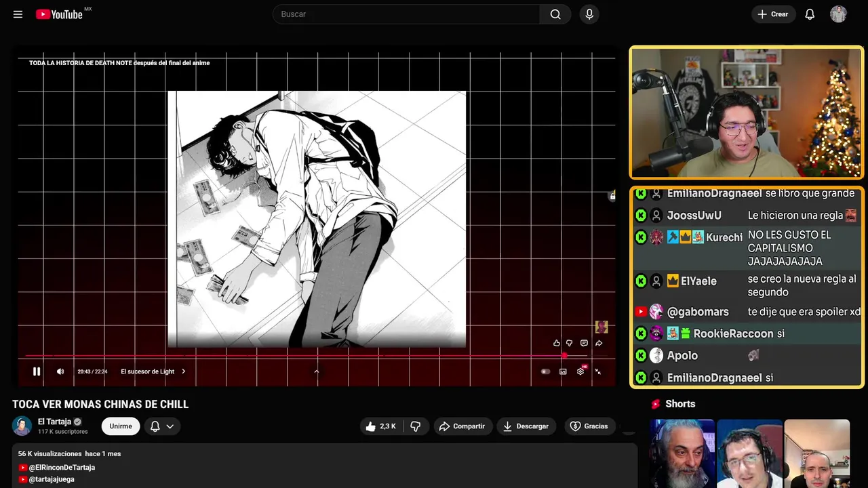Image resolution: width=868 pixels, height=488 pixels.
Task: Open the El Tartaja channel name link
Action: click(54, 422)
